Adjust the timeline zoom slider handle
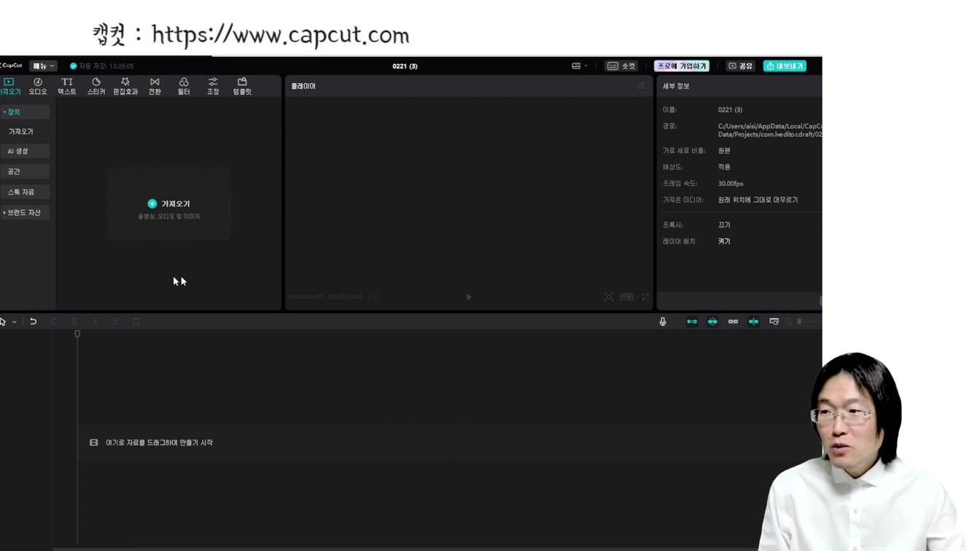This screenshot has width=980, height=551. tap(800, 321)
